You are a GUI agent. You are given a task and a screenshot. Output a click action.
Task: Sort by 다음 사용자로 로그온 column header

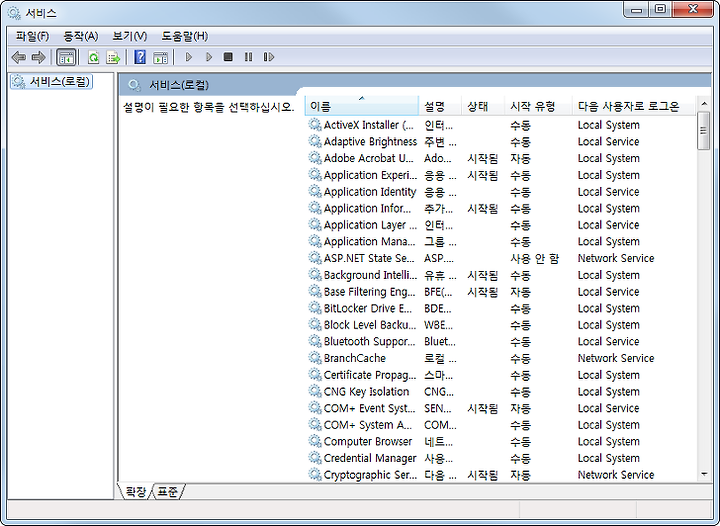(x=634, y=106)
